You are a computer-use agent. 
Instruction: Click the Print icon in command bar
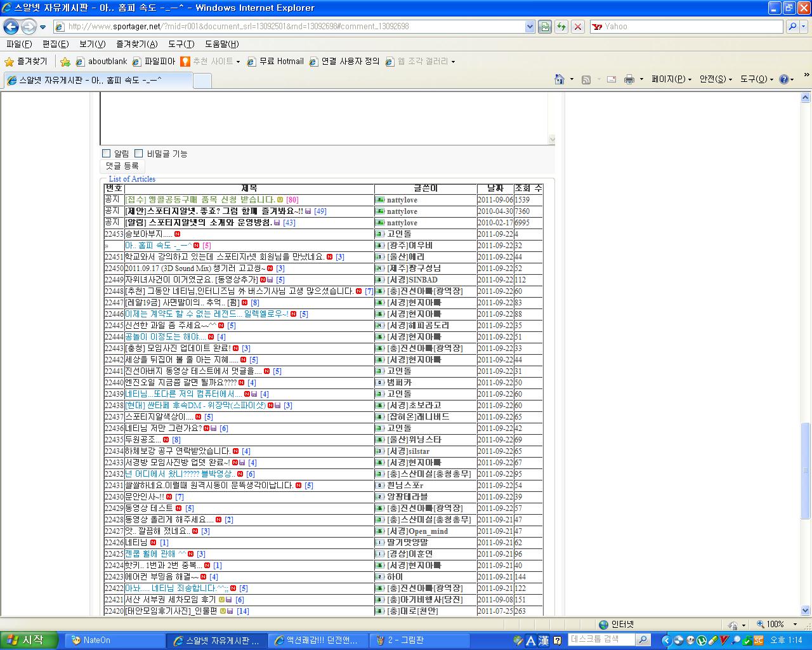click(629, 79)
